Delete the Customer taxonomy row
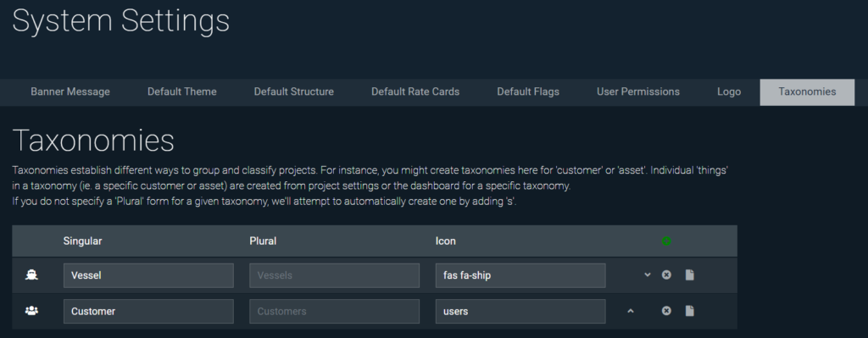This screenshot has width=868, height=338. point(666,311)
